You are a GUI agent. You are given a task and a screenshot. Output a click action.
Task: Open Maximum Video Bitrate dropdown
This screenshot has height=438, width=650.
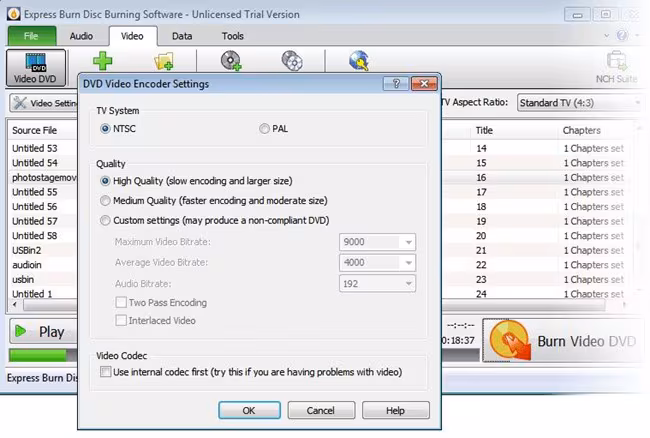377,242
